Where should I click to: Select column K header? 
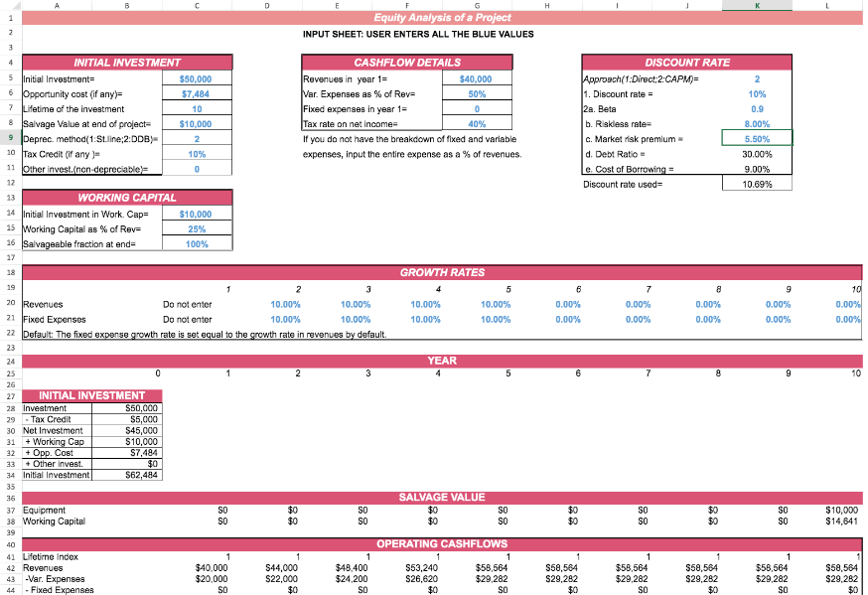point(757,5)
